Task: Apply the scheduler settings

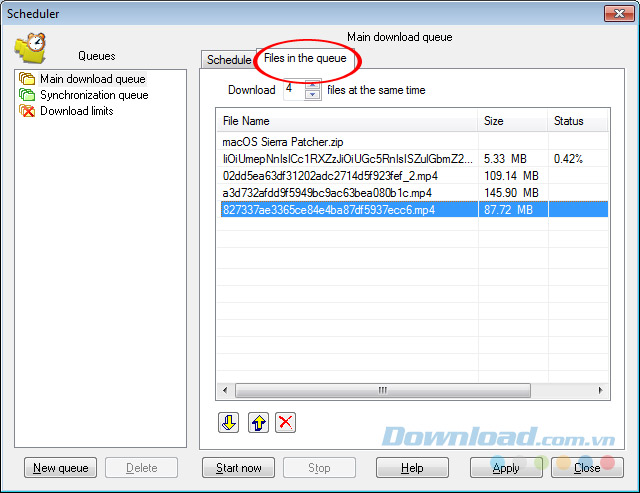Action: click(506, 468)
